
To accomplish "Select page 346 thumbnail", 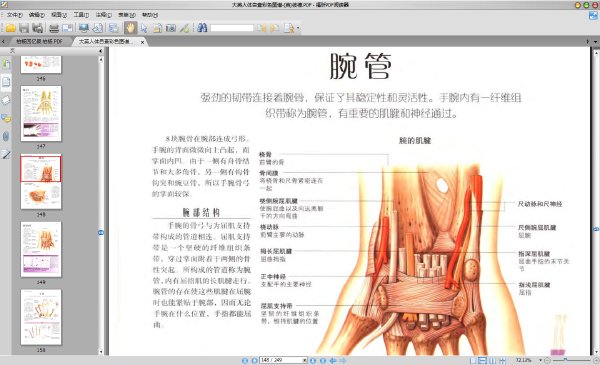I will pos(41,65).
